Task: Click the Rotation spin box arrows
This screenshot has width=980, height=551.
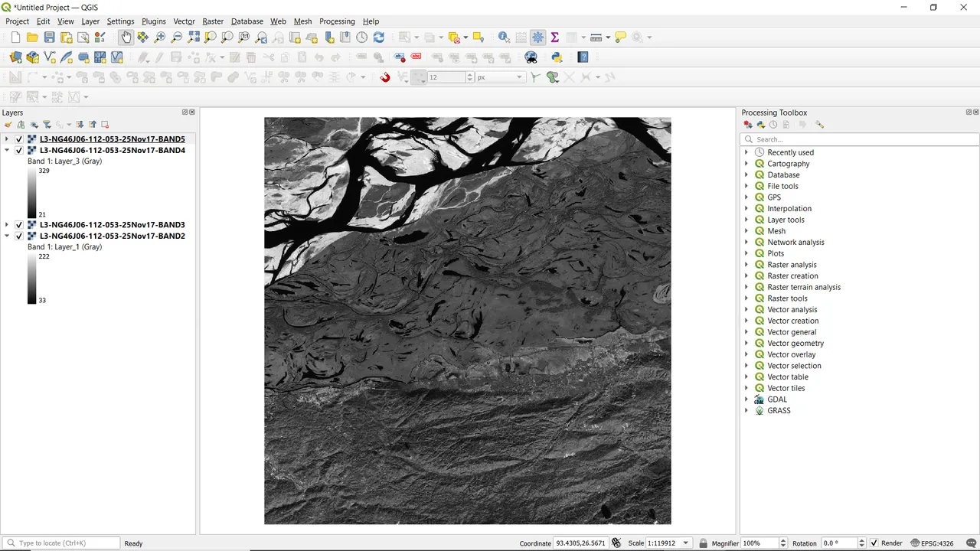Action: pyautogui.click(x=861, y=543)
